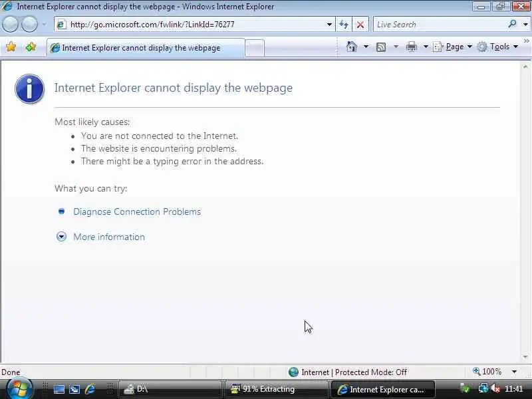Open zoom level dropdown arrow
Screen dimensions: 532x399
514,372
